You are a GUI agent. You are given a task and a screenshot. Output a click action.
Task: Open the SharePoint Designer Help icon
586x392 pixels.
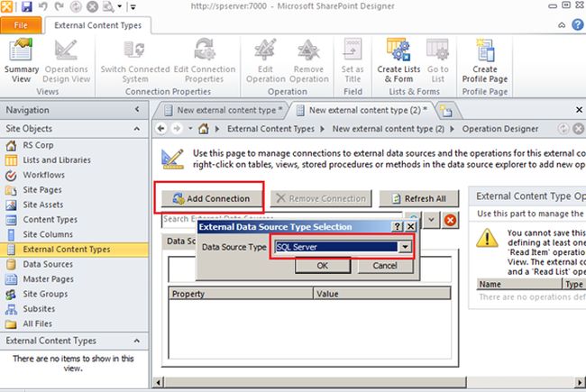click(578, 25)
